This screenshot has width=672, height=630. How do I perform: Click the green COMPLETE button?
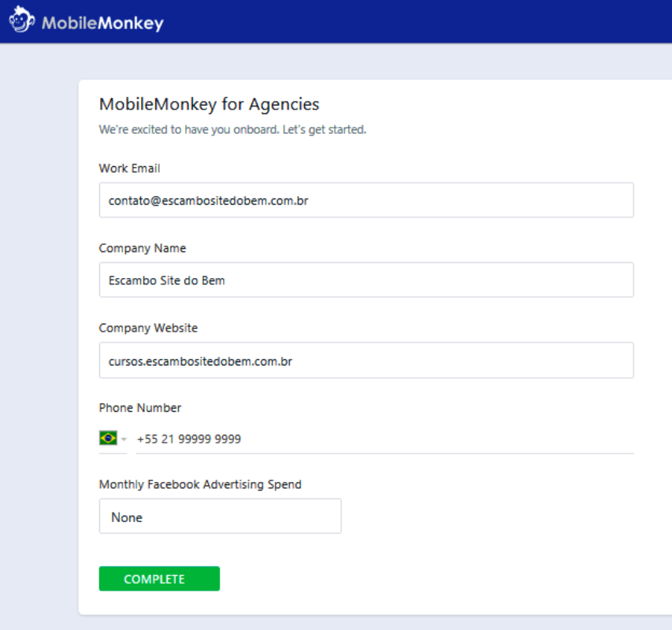159,579
